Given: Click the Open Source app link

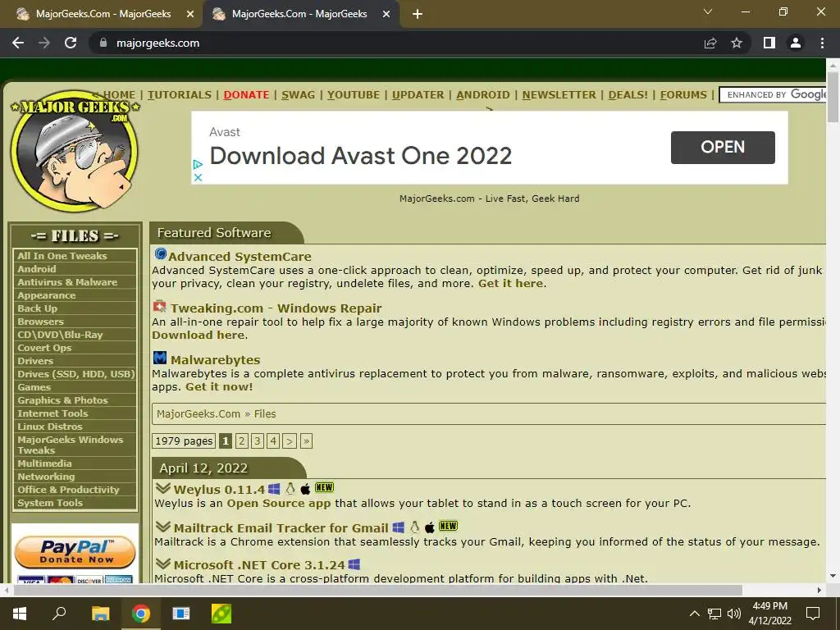Looking at the screenshot, I should pyautogui.click(x=279, y=504).
